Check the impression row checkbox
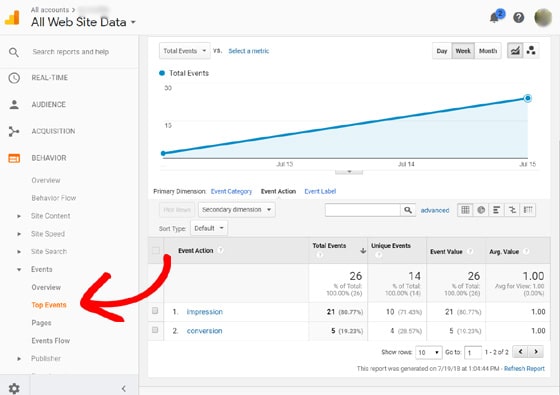 pos(155,311)
